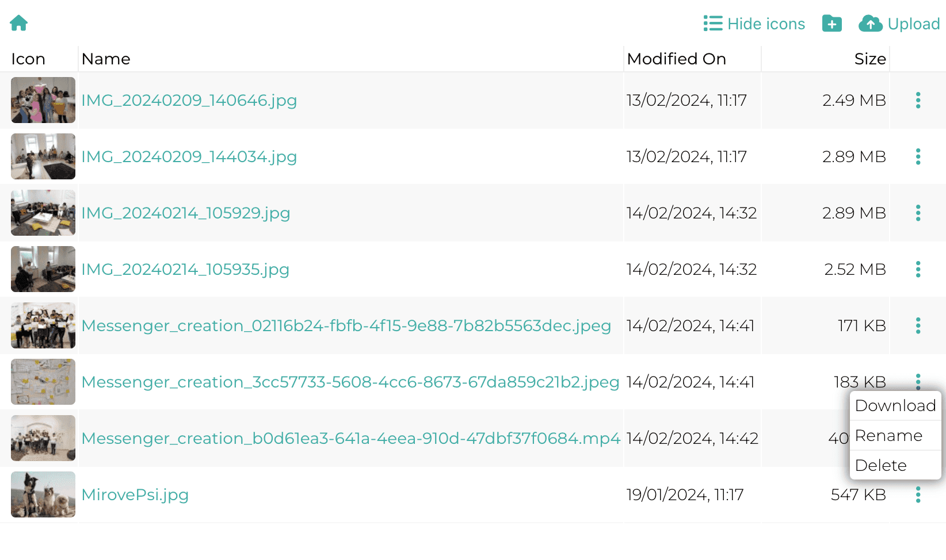Click the new folder icon

tap(831, 24)
